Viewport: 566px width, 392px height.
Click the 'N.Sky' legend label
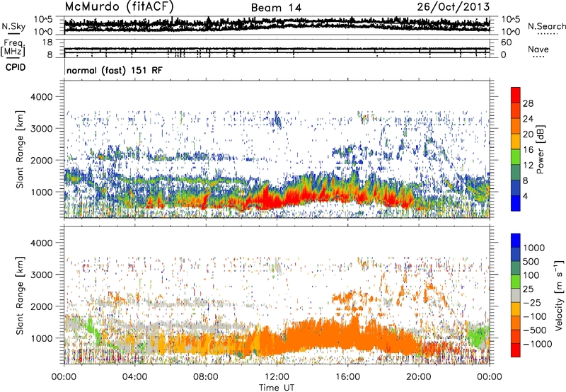click(13, 26)
